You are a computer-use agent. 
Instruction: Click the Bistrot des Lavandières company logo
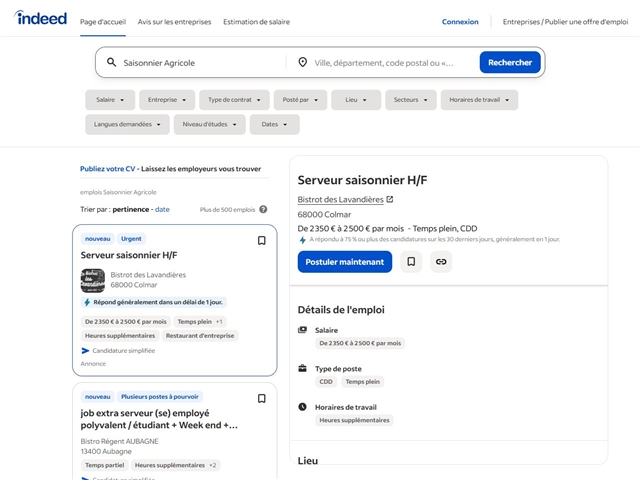pyautogui.click(x=93, y=280)
